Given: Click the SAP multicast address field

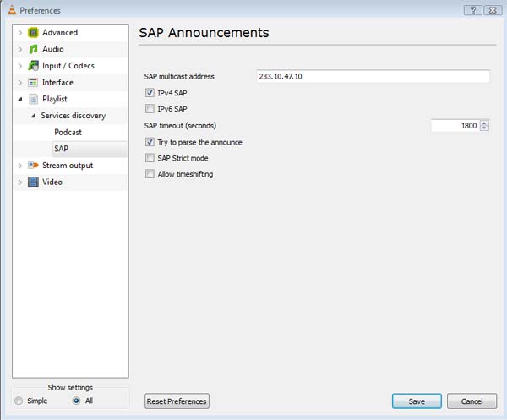Looking at the screenshot, I should click(x=373, y=76).
